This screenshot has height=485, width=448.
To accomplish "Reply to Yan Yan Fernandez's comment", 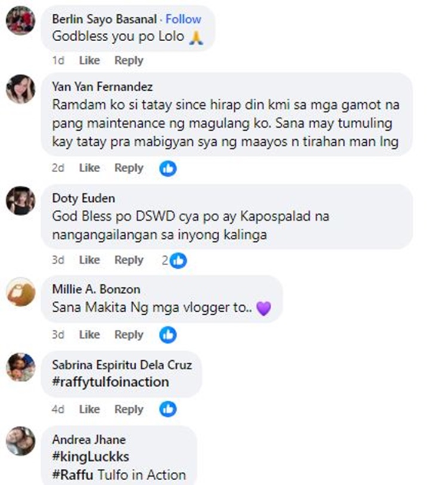I will tap(129, 168).
